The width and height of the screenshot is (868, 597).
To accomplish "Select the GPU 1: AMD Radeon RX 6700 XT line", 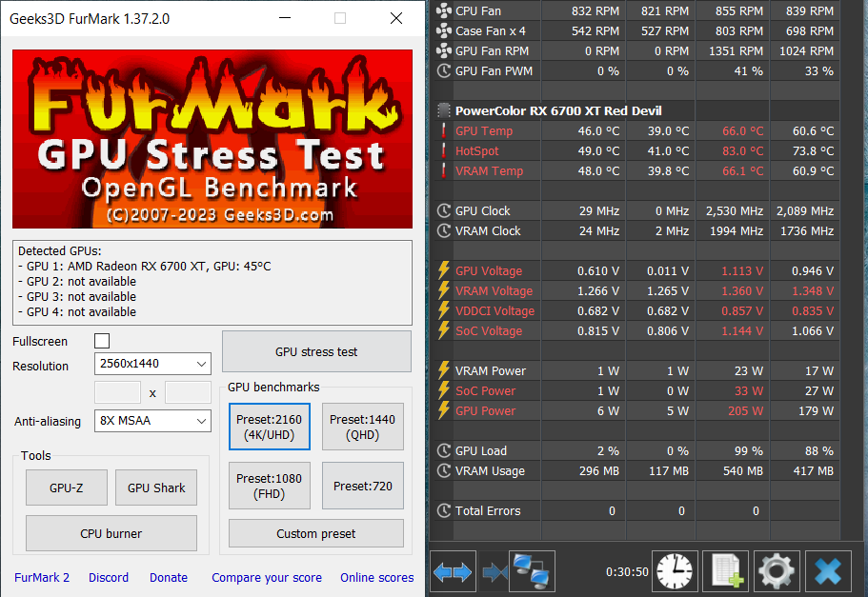I will coord(145,267).
